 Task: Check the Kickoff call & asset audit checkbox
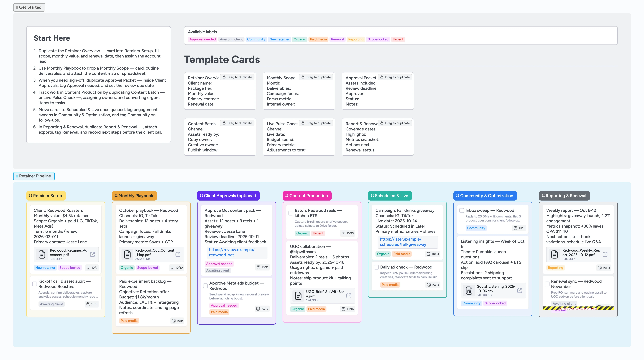(x=34, y=284)
